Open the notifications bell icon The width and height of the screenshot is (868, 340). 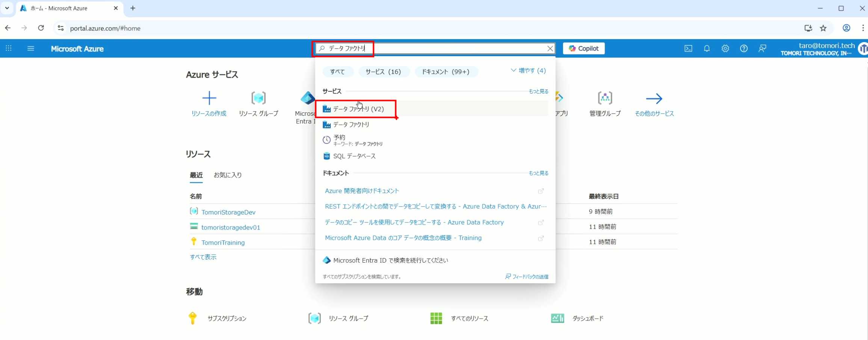pos(706,48)
